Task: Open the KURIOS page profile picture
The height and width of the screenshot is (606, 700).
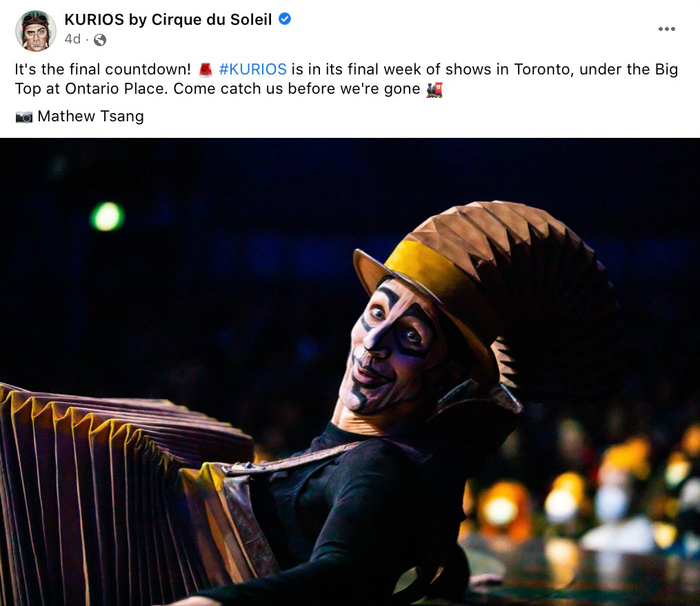Action: (x=36, y=30)
